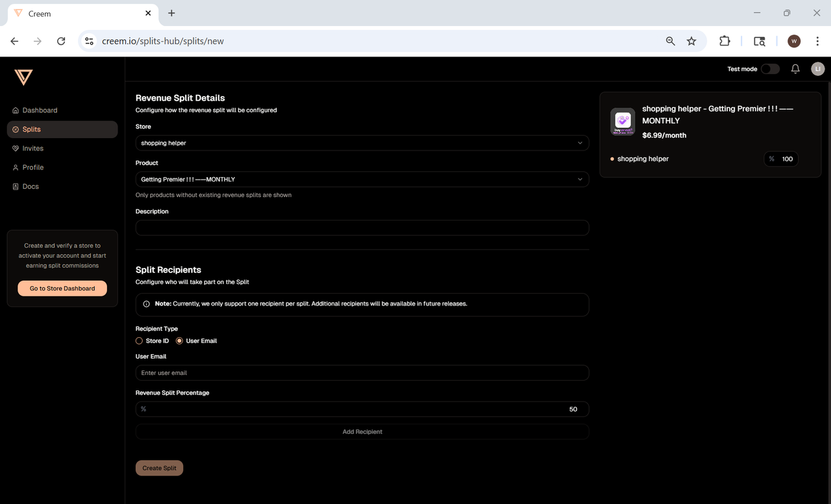Open the Invites sidebar page

pos(62,149)
